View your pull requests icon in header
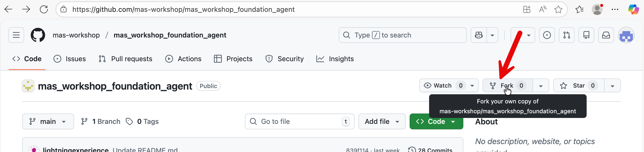The width and height of the screenshot is (644, 152). tap(566, 35)
